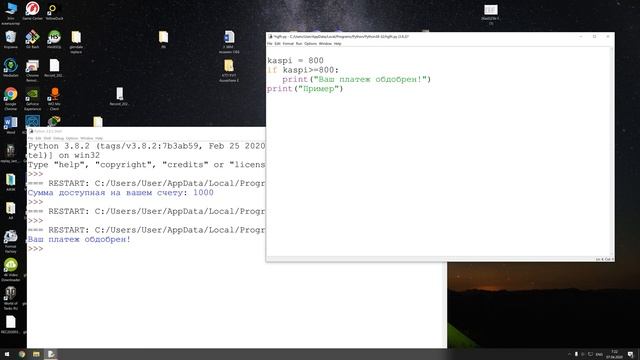
Task: Open the notification center in system tray
Action: (x=631, y=354)
